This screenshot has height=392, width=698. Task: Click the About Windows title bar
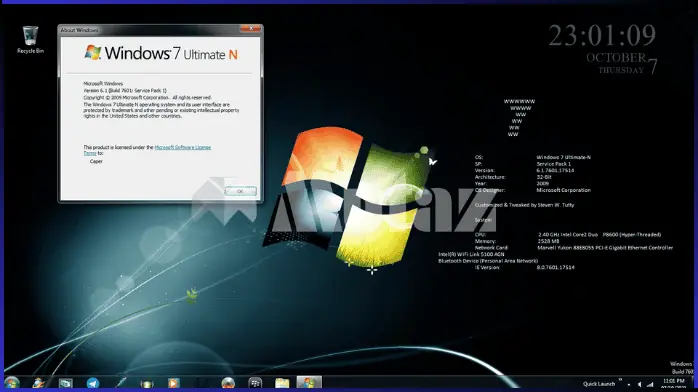click(x=149, y=30)
